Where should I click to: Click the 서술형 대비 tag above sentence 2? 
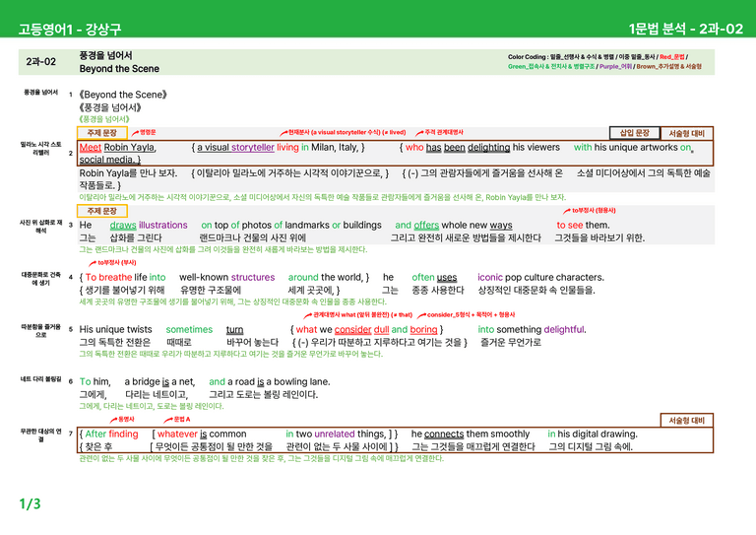coord(686,133)
